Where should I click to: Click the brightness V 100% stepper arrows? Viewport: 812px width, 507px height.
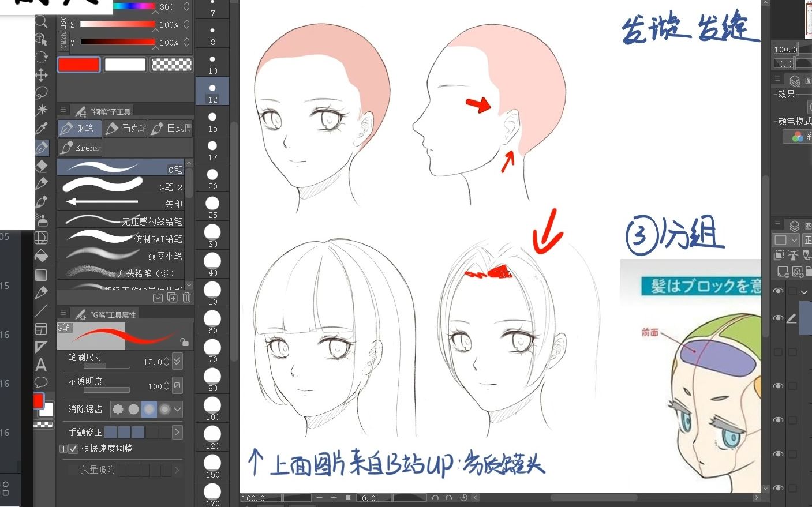click(x=186, y=43)
